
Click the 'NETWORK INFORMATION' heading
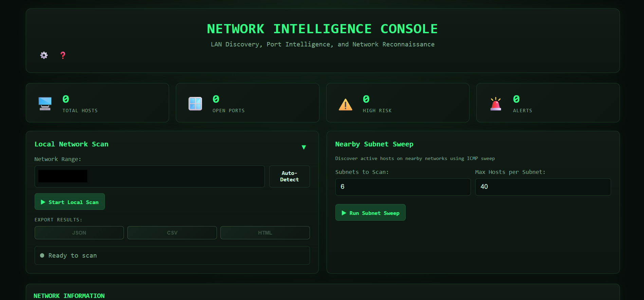[x=69, y=296]
